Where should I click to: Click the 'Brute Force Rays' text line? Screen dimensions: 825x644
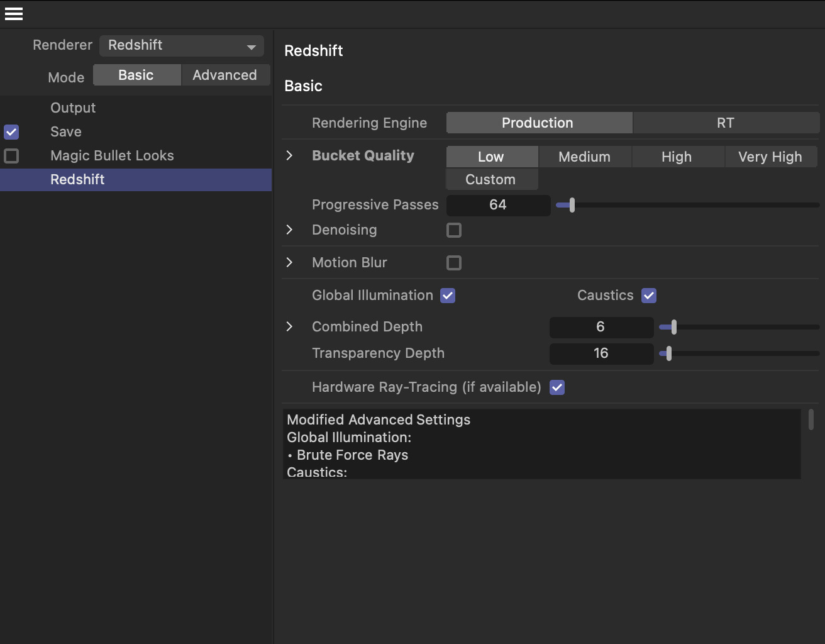[353, 455]
